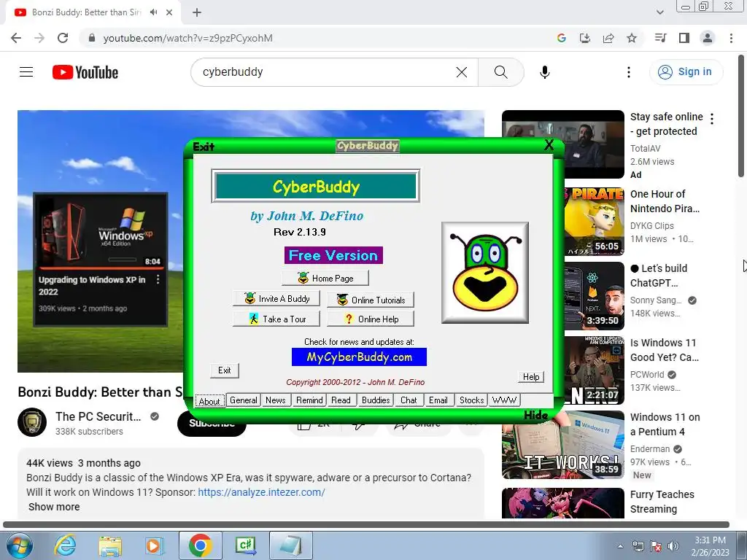Open Chrome's three-dot menu

[x=731, y=38]
